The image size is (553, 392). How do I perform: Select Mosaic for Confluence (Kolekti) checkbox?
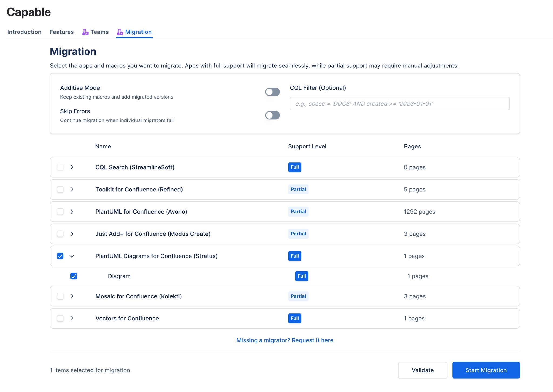coord(60,296)
